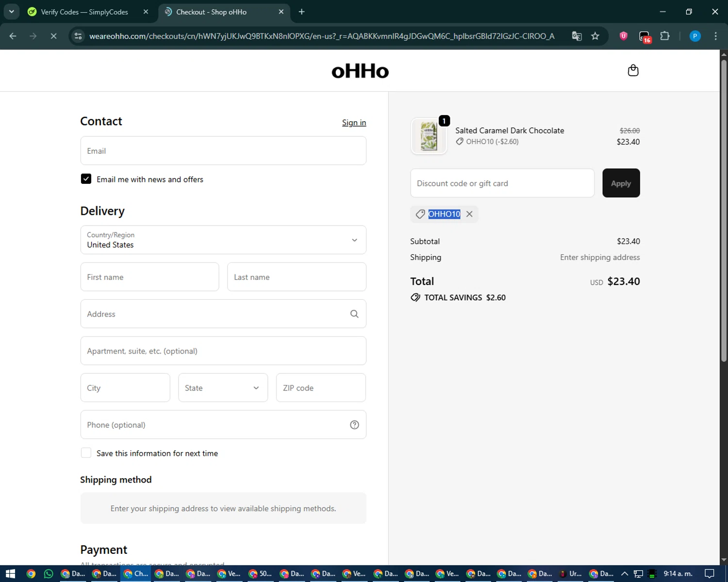Click the browser forward arrow

click(x=33, y=36)
